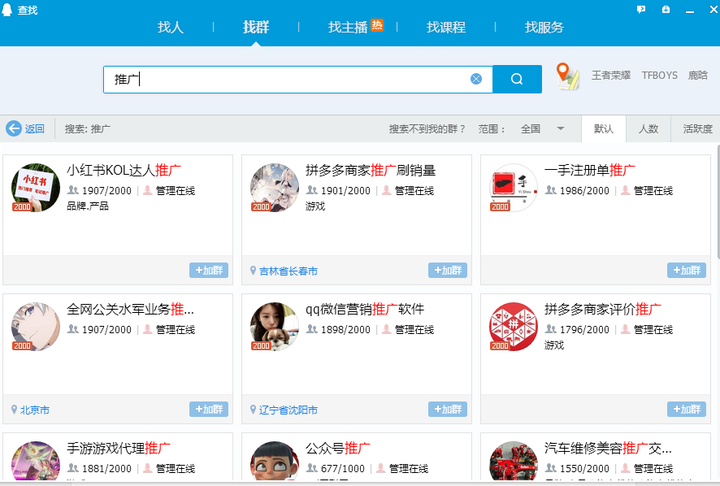Click the 辽宁省沈阳市 location link
The height and width of the screenshot is (486, 720).
288,410
